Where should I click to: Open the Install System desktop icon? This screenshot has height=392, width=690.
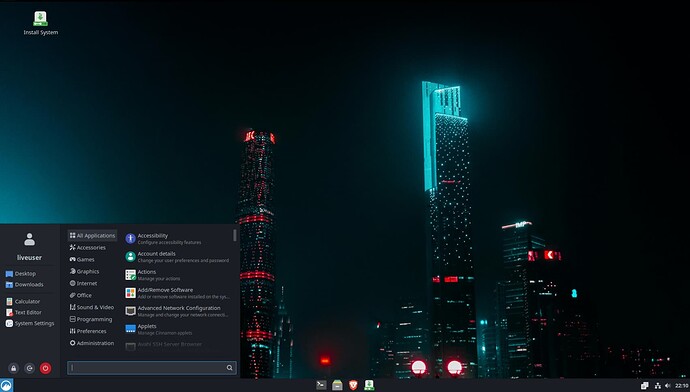point(40,23)
